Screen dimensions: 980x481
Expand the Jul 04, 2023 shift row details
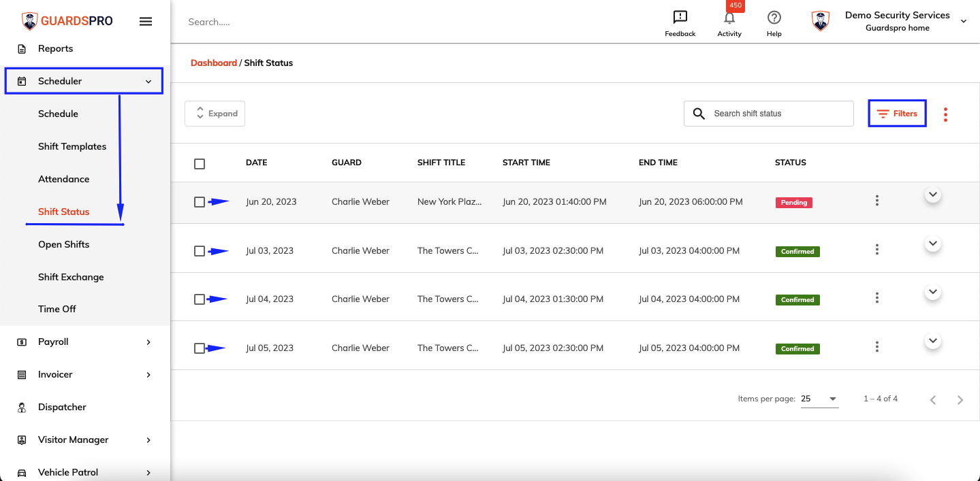tap(933, 292)
